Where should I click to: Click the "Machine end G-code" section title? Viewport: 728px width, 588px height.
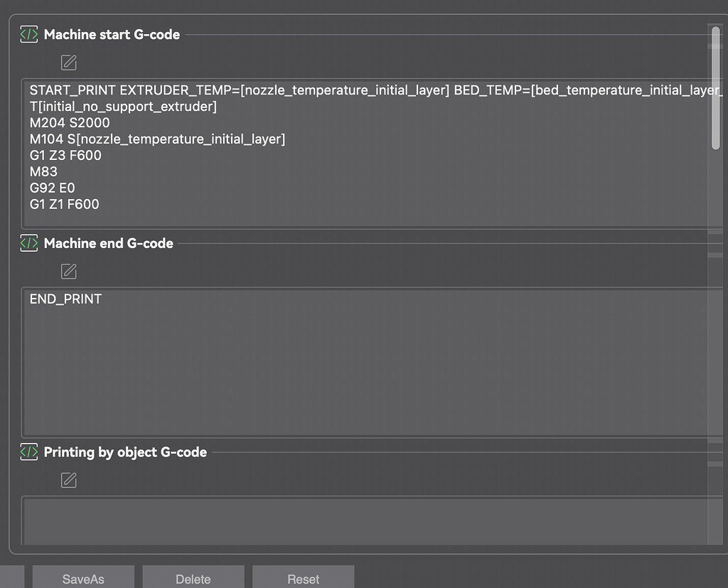[x=108, y=243]
